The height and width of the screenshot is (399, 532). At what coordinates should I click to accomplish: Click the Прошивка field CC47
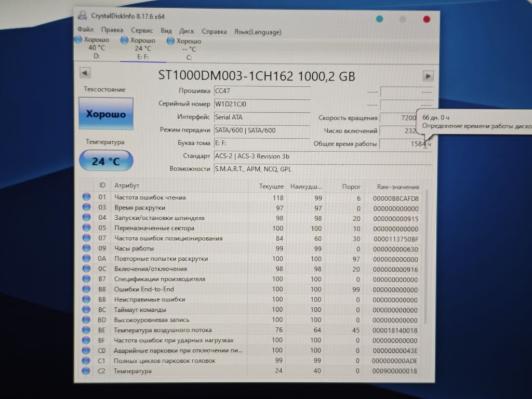point(262,91)
